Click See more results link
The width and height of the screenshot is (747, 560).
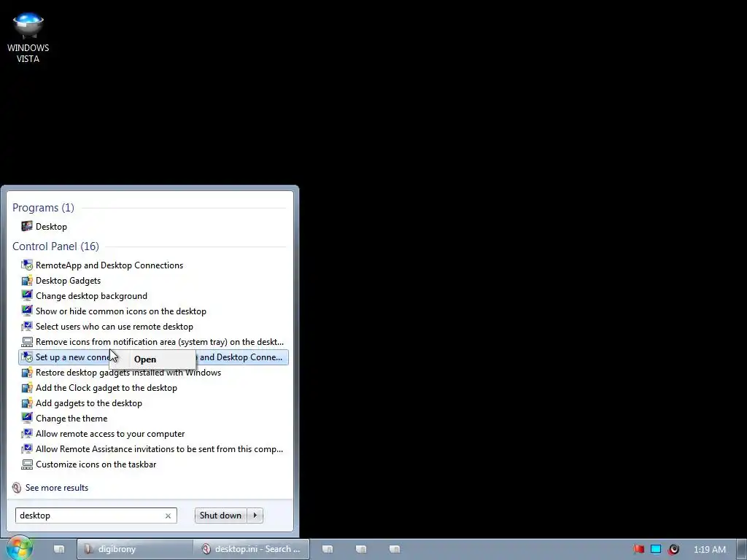coord(57,488)
